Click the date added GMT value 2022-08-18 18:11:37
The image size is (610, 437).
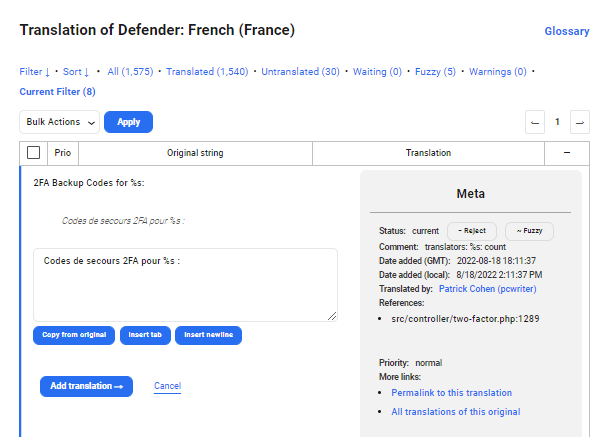pyautogui.click(x=496, y=261)
